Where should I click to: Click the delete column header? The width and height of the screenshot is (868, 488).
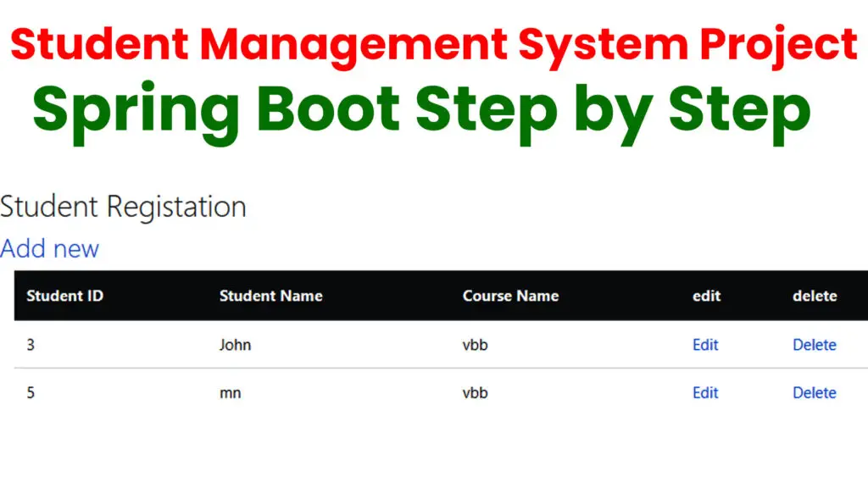tap(814, 296)
